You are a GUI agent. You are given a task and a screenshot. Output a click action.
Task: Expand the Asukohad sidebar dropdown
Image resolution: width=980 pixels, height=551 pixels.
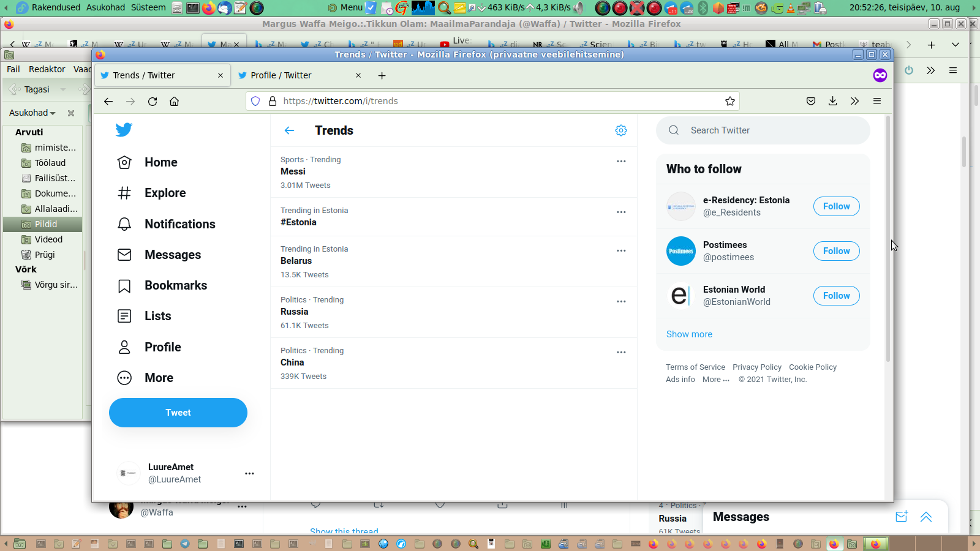32,113
